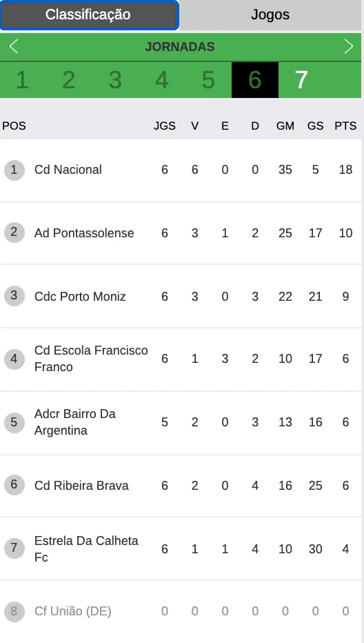
Task: Click the Cf União (DE) row
Action: pos(181,612)
